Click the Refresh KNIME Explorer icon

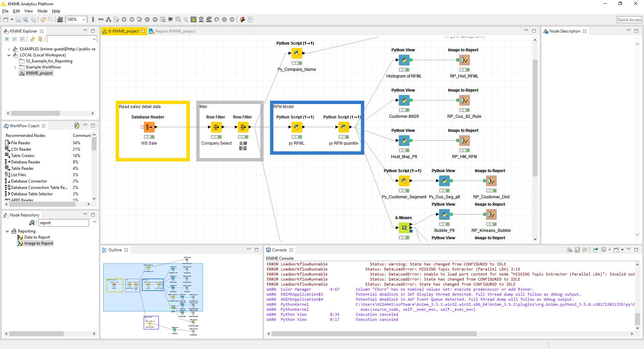[33, 39]
